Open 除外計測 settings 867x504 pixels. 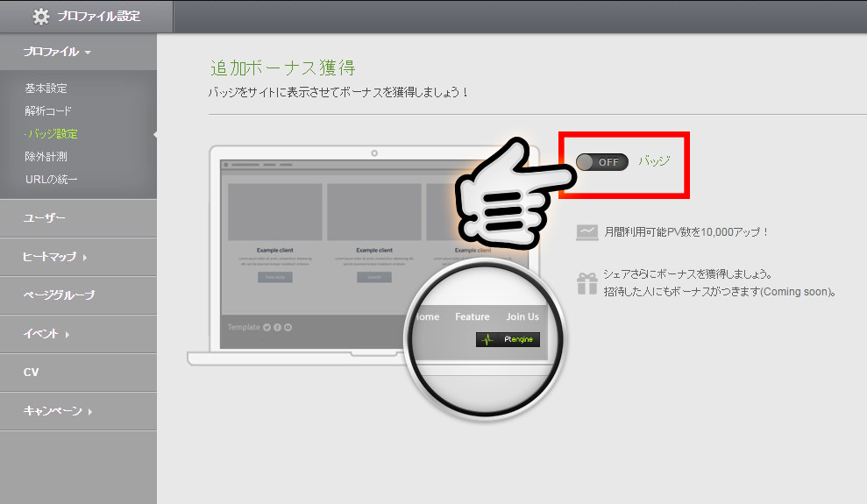[x=46, y=156]
